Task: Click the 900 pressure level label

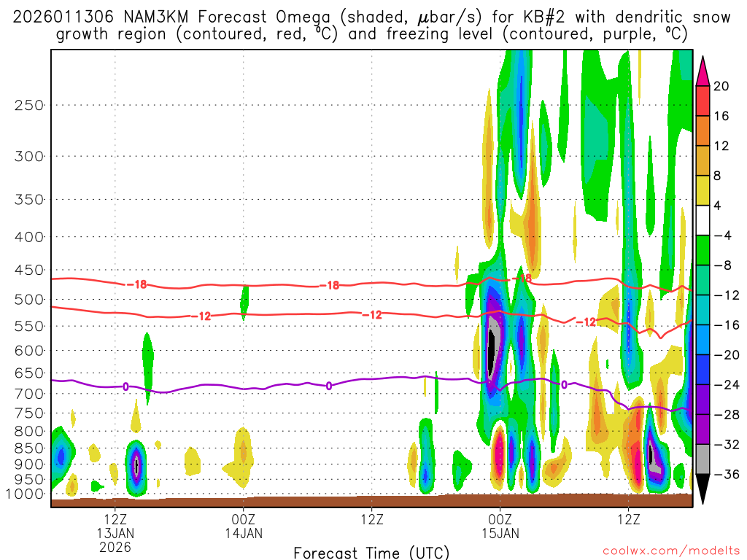Action: 29,464
